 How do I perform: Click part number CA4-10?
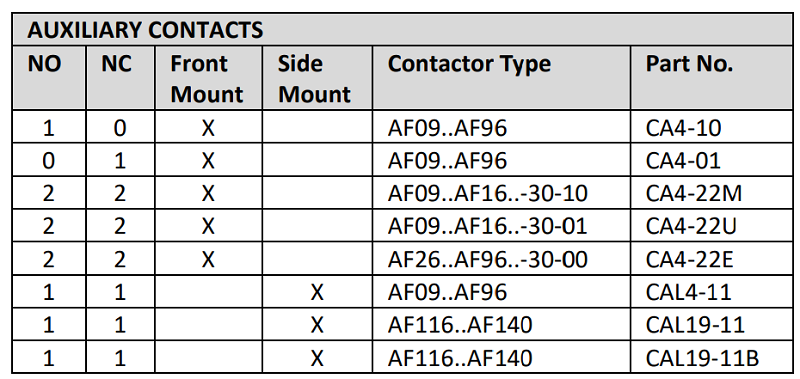(684, 128)
